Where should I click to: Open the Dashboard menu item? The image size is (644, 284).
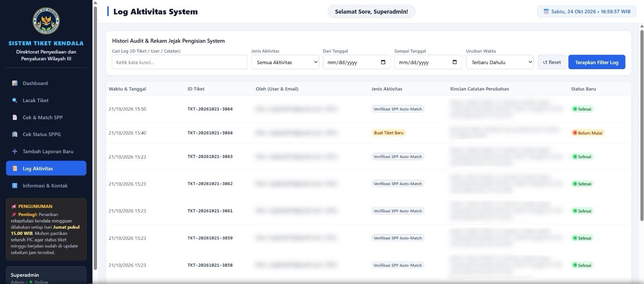[x=46, y=83]
